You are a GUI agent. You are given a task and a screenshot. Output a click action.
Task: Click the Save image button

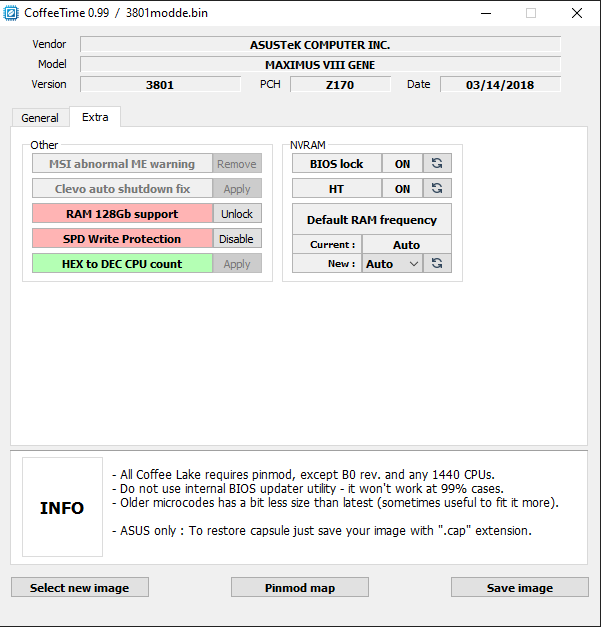click(x=520, y=587)
